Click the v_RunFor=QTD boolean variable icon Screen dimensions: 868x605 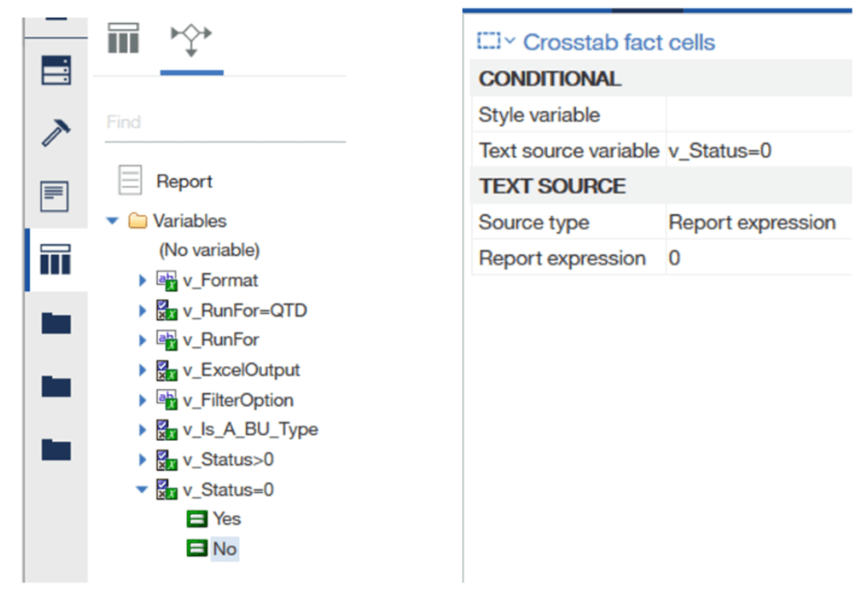tap(167, 310)
